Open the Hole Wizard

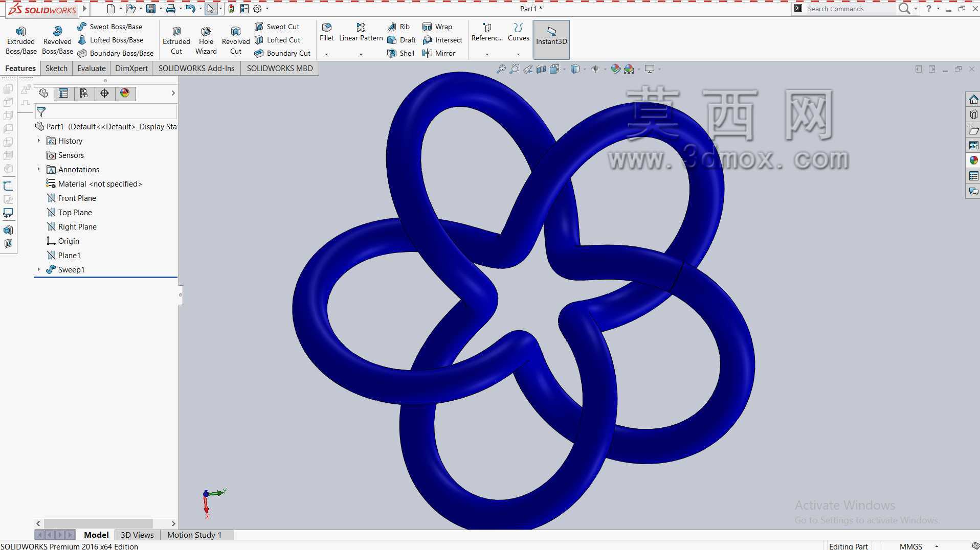(206, 40)
